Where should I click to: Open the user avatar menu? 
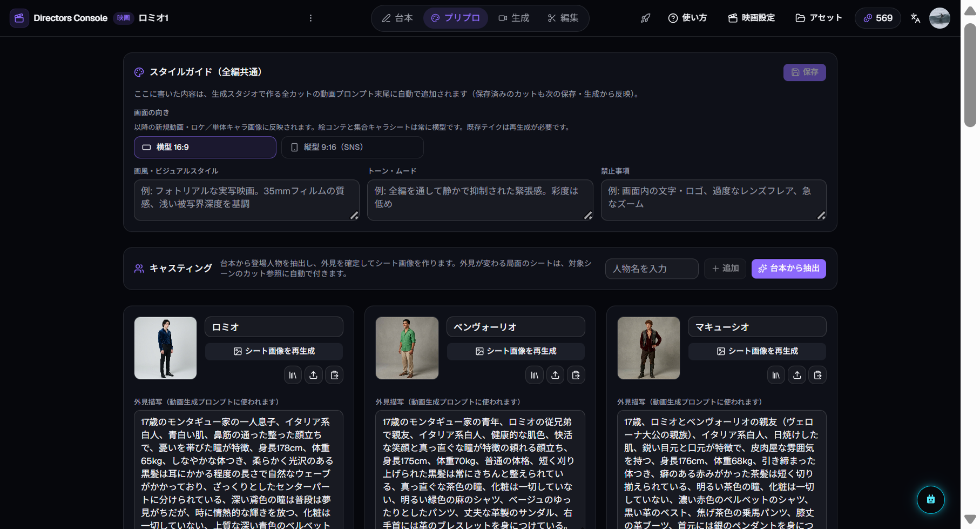tap(940, 18)
